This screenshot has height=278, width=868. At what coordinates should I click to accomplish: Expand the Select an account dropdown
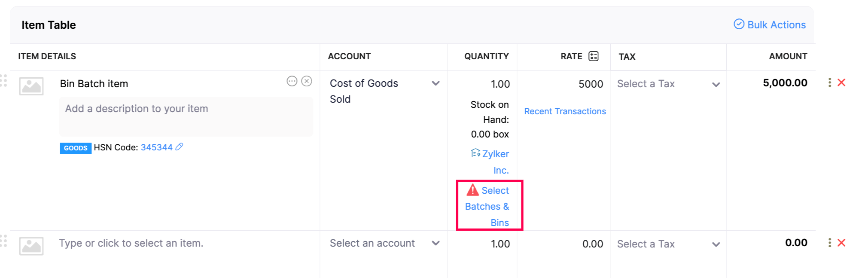[436, 243]
